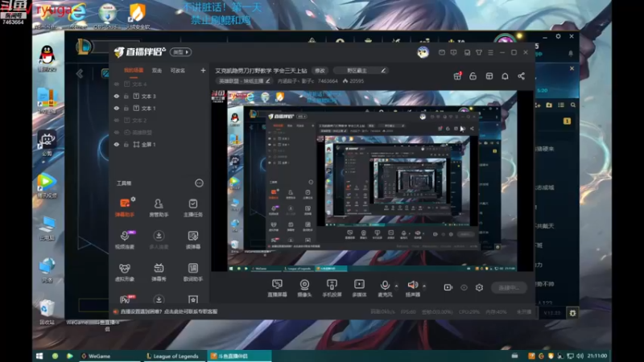Image resolution: width=644 pixels, height=362 pixels.
Task: Open the mode dropdown beside 直播伴侣 logo
Action: 180,52
